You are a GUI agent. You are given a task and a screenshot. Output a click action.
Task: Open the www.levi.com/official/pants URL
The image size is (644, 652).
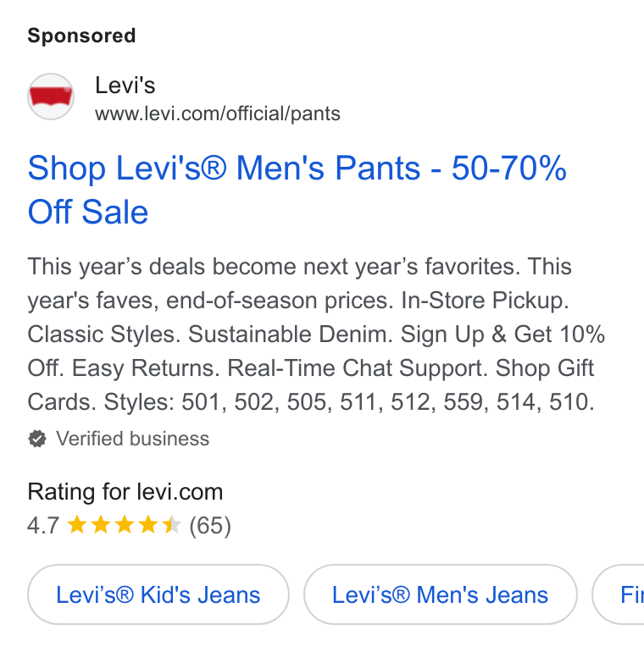pos(218,113)
